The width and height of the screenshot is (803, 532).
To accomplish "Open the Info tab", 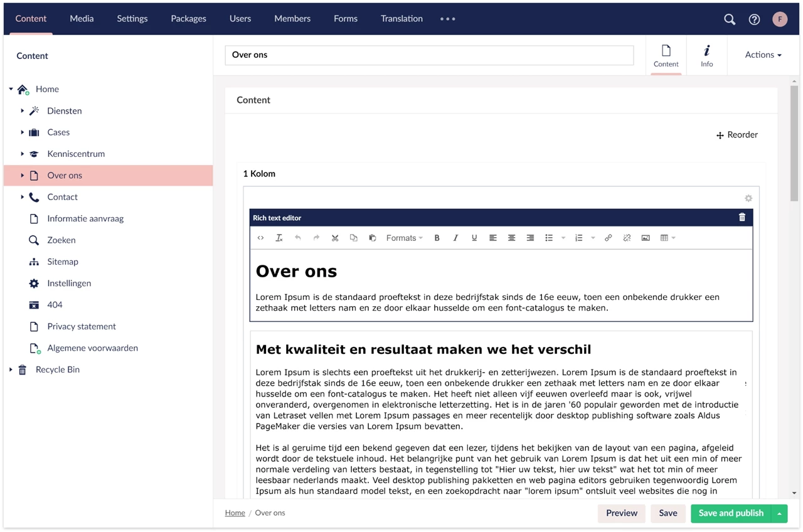I will tap(706, 55).
